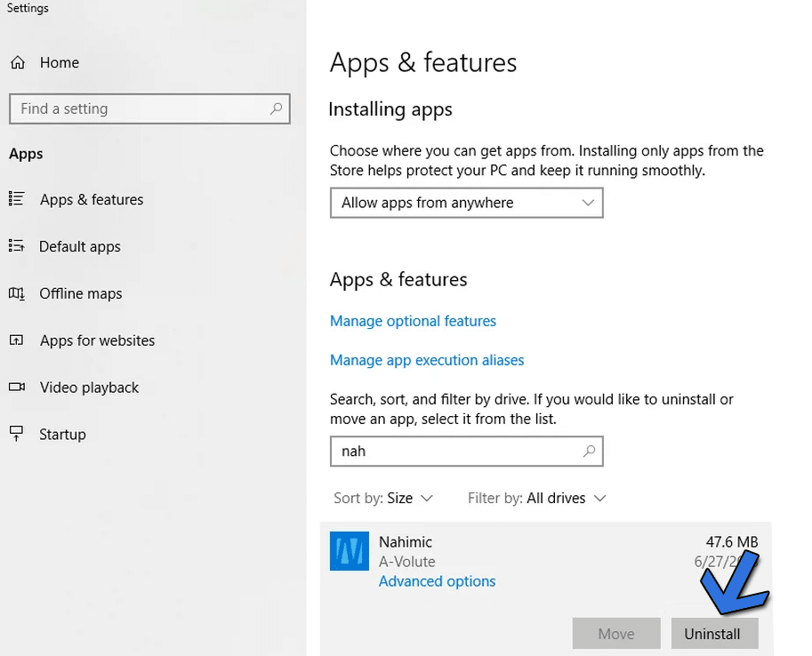Open the Default apps settings page
Viewport: 812px width, 656px height.
[x=79, y=246]
